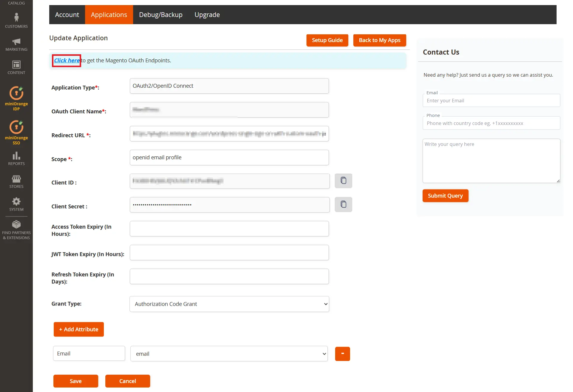Focus the JWT Token Expiry field
Screen dimensions: 573x392
coord(229,253)
